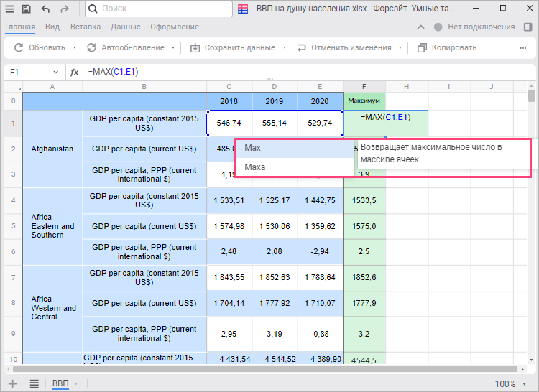
Task: Click the fx insert function icon
Action: coord(74,72)
